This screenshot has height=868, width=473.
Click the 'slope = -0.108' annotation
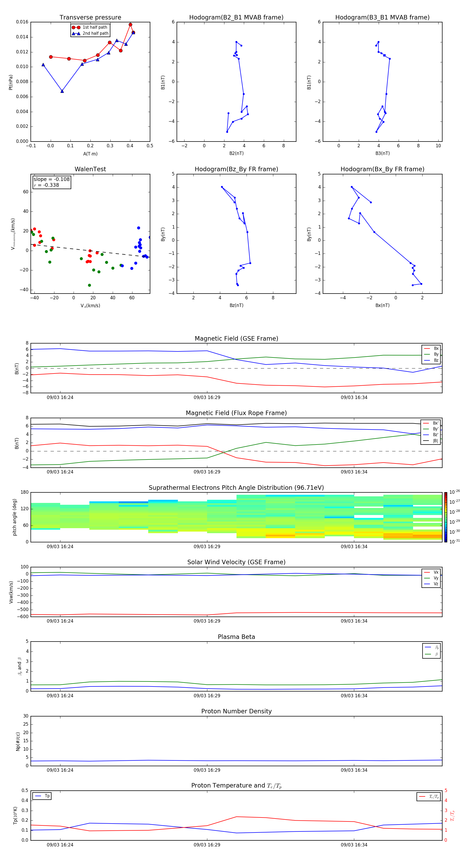click(52, 179)
